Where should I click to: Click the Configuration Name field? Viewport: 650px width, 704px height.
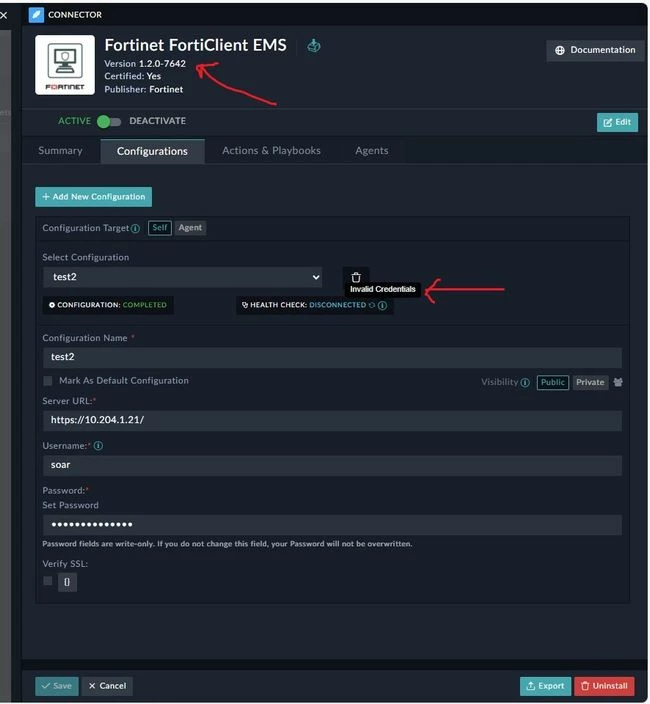pyautogui.click(x=333, y=357)
